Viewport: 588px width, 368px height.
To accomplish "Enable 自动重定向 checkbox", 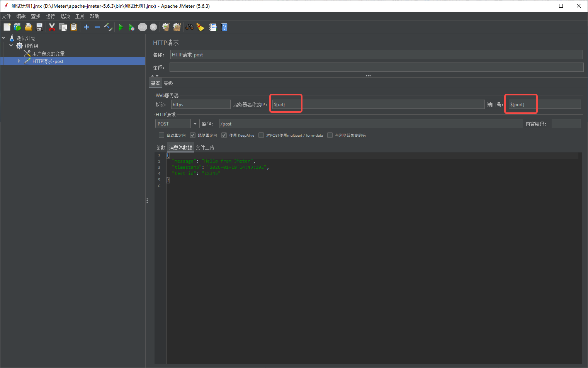I will [x=161, y=135].
